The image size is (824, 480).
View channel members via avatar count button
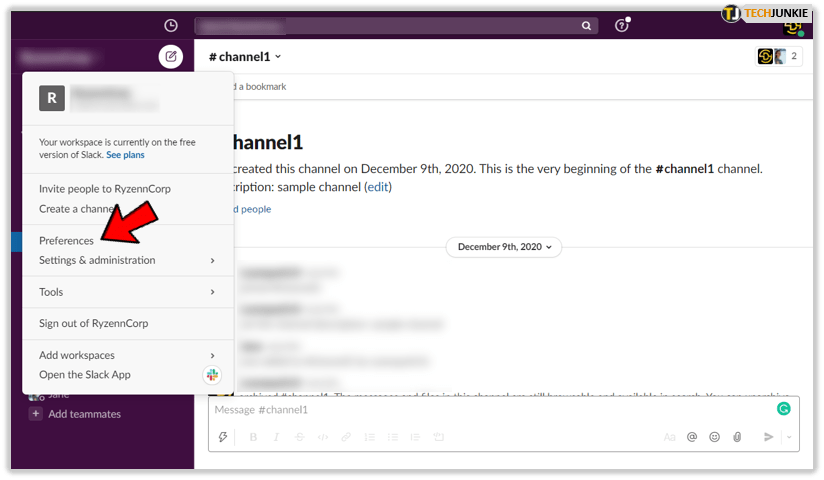click(x=779, y=56)
